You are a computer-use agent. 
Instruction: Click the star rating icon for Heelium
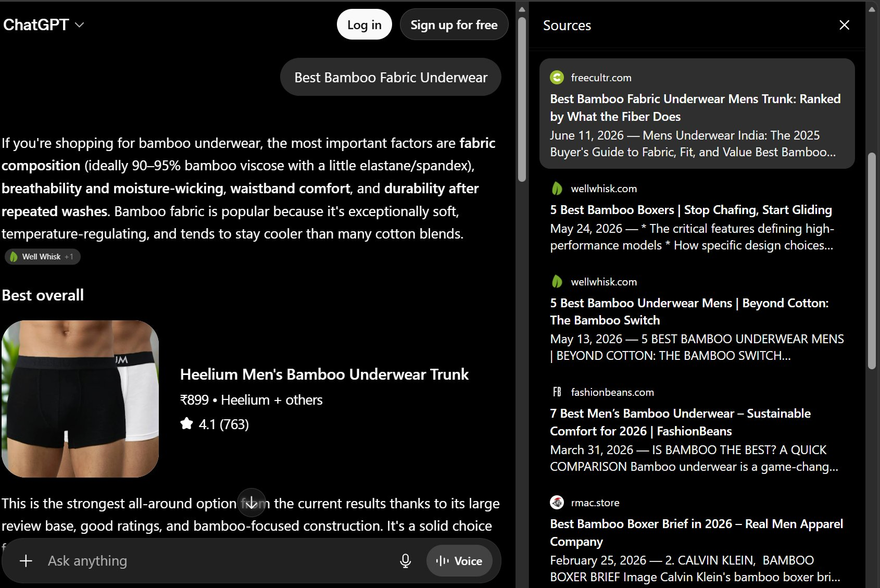(186, 424)
